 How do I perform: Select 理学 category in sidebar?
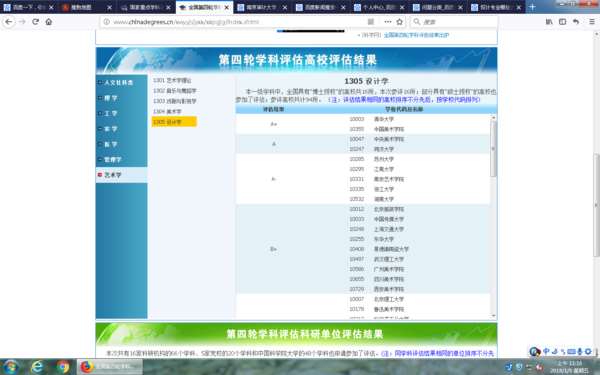coord(111,98)
